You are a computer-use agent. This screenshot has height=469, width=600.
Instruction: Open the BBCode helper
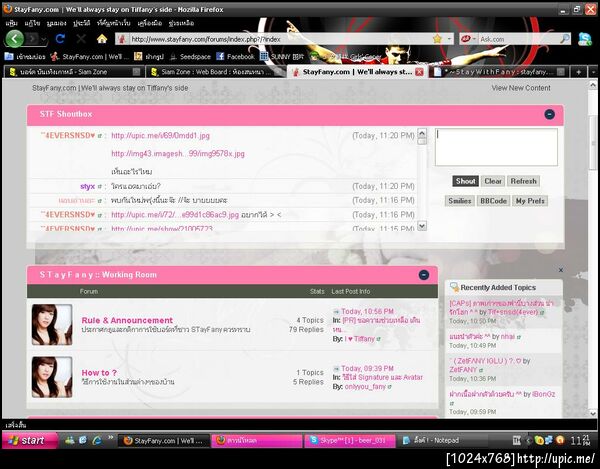coord(493,201)
